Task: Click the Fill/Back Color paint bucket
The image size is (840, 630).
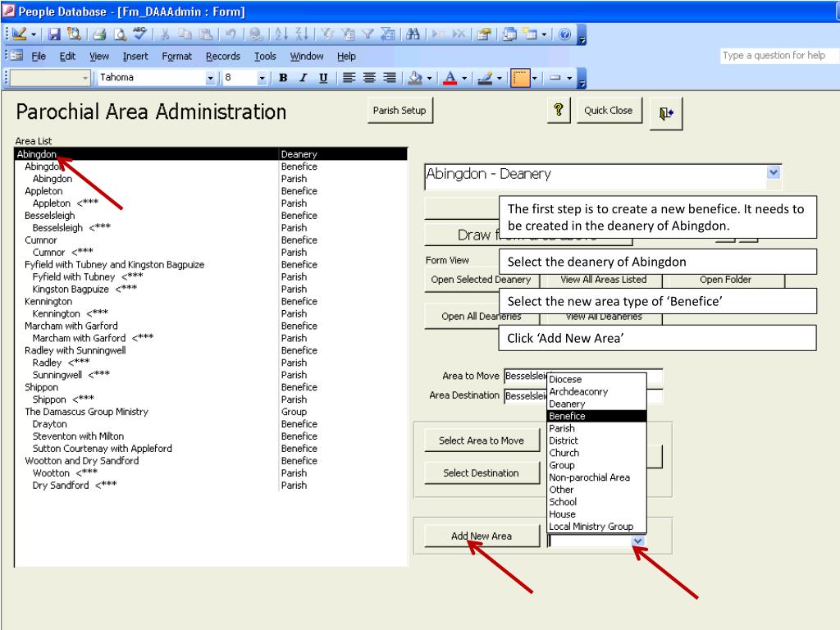Action: pyautogui.click(x=415, y=78)
